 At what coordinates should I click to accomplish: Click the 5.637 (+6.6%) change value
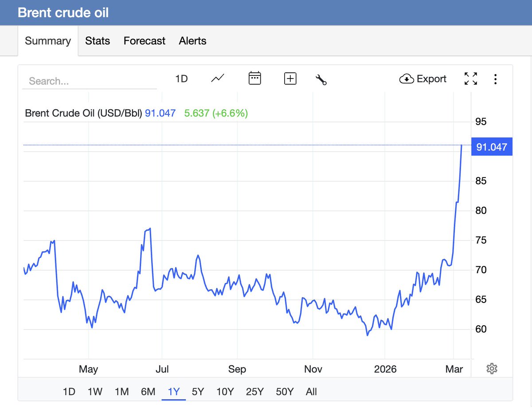pos(216,113)
